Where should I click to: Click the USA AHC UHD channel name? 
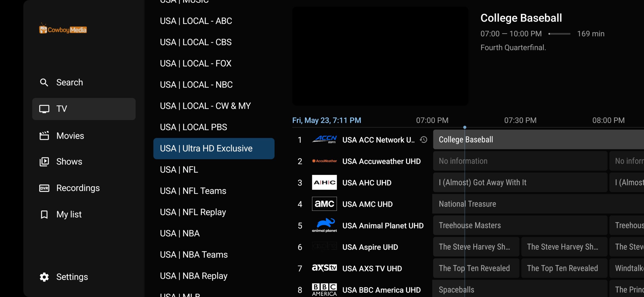(x=367, y=183)
